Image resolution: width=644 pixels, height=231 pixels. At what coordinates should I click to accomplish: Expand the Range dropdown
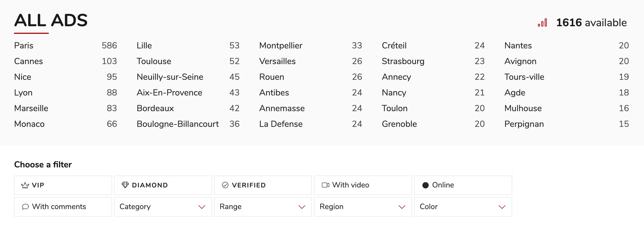point(263,207)
